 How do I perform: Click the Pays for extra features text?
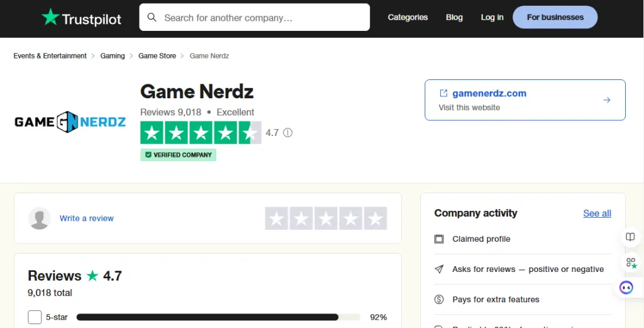pyautogui.click(x=496, y=299)
